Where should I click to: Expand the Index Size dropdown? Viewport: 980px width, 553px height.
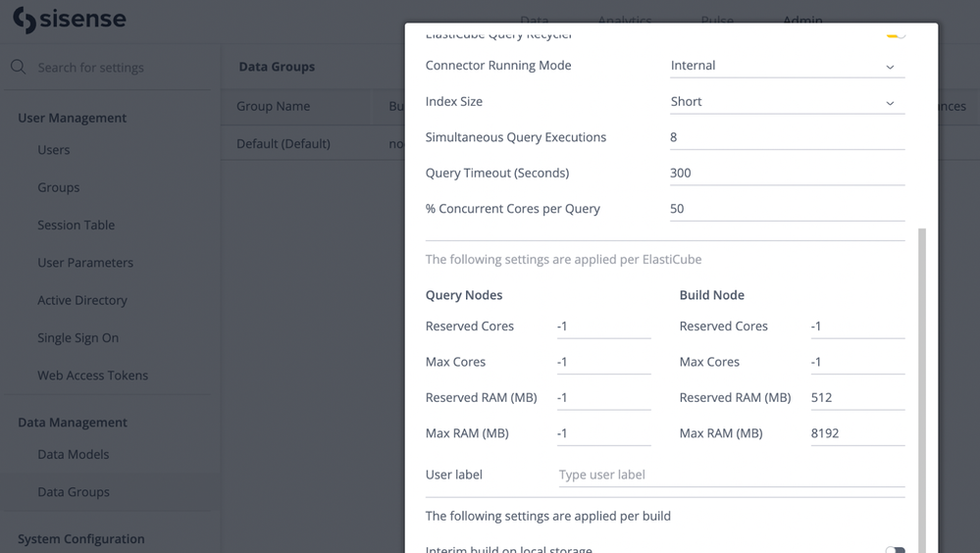click(x=787, y=102)
